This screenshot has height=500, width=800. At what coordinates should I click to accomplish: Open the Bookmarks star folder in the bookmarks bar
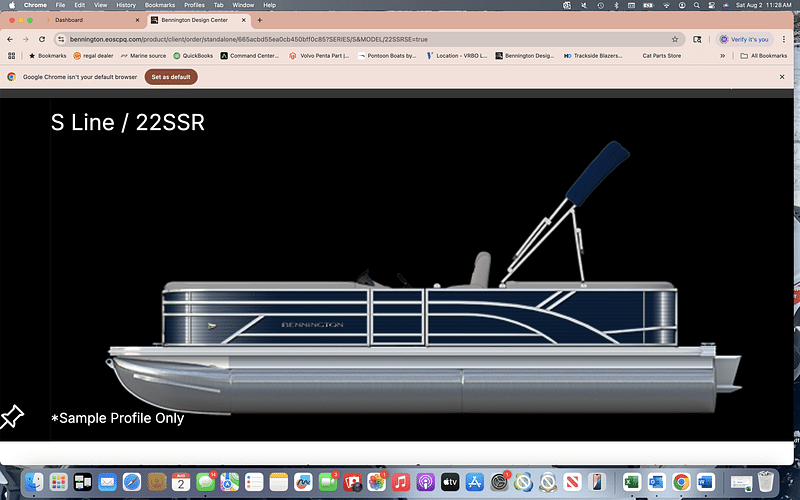pos(47,56)
